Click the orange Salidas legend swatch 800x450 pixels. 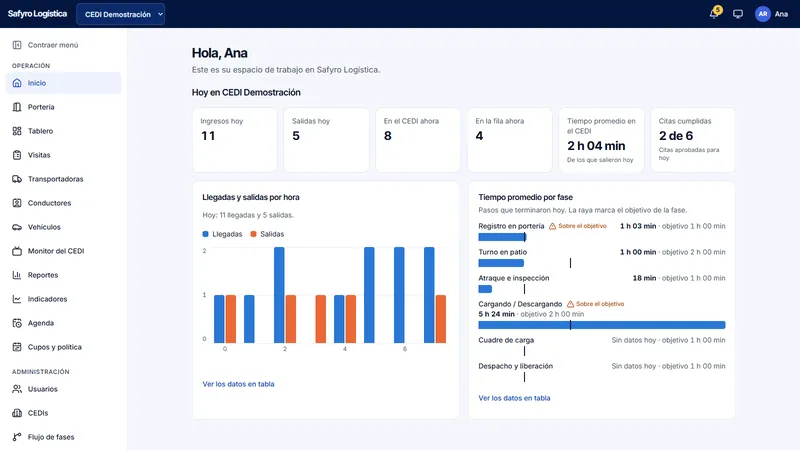(254, 234)
